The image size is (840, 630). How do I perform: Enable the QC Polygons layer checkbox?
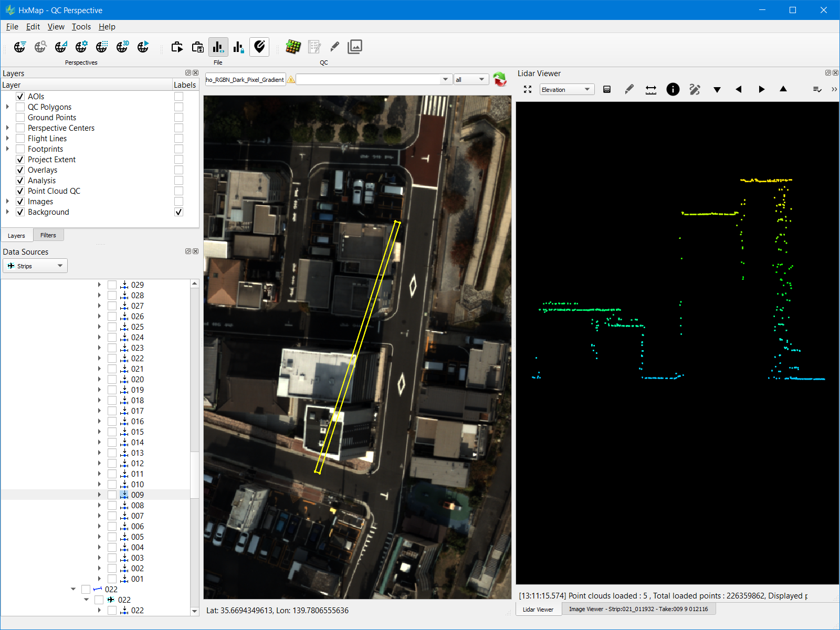20,107
